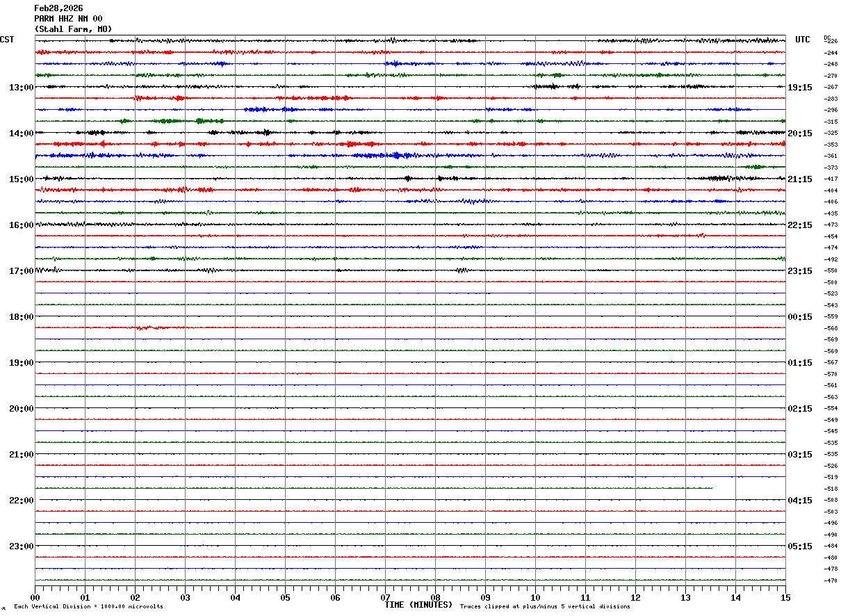
Task: Click the Each Vertical Division scale note
Action: pos(88,607)
